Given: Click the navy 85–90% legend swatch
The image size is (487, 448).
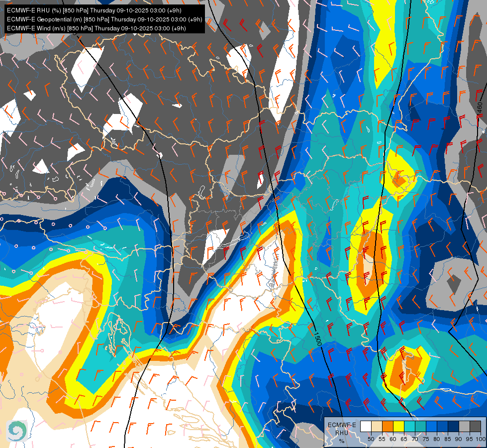Looking at the screenshot, I should point(454,426).
